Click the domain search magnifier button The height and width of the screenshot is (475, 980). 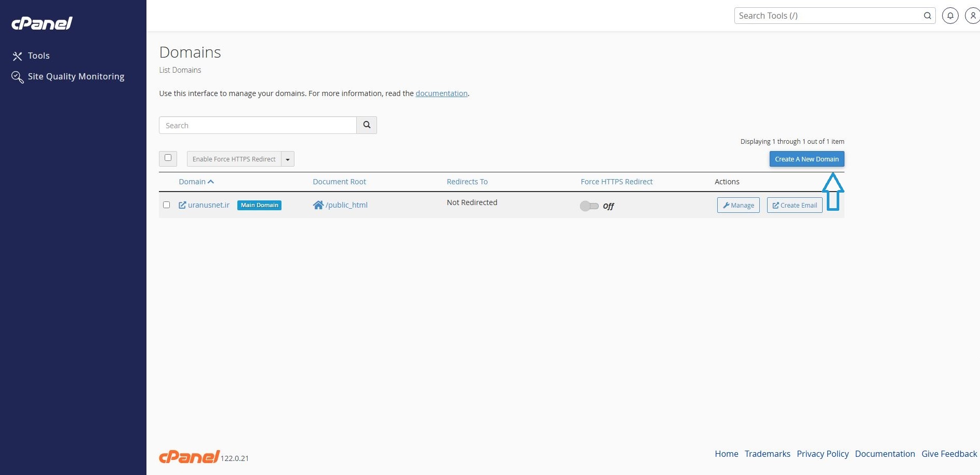[x=367, y=125]
